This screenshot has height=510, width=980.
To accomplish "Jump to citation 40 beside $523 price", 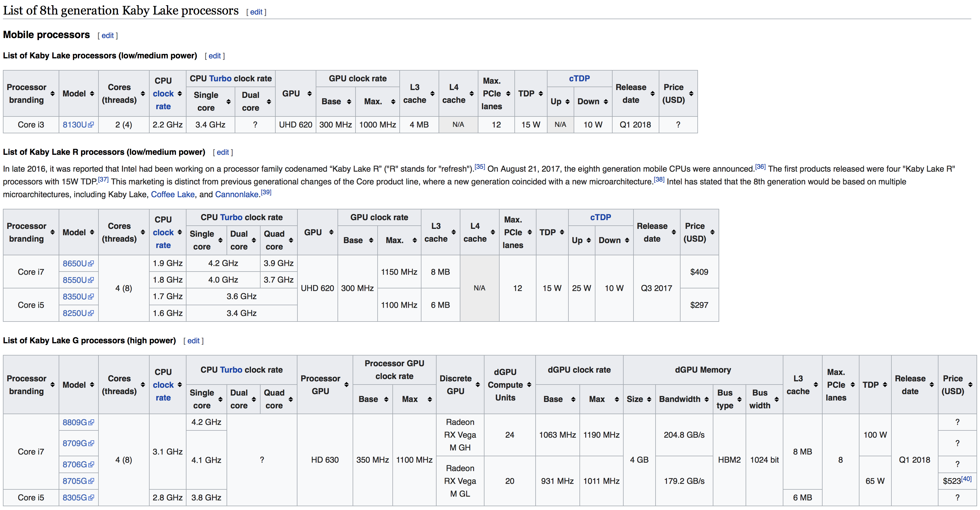I will tap(967, 479).
